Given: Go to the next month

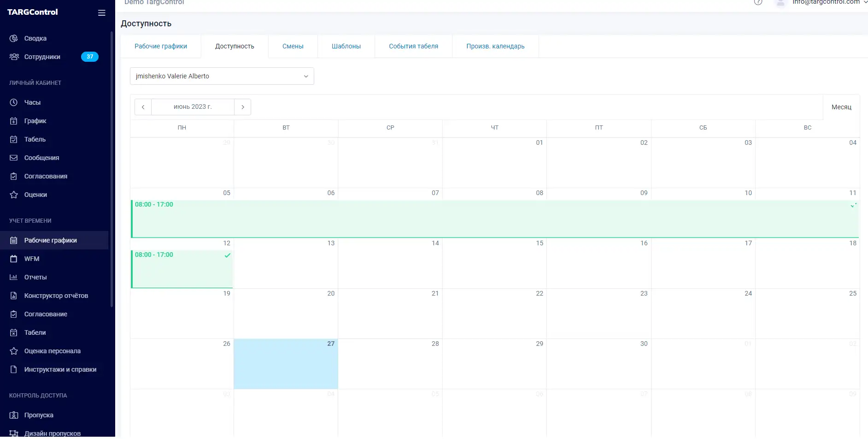Looking at the screenshot, I should [x=243, y=107].
